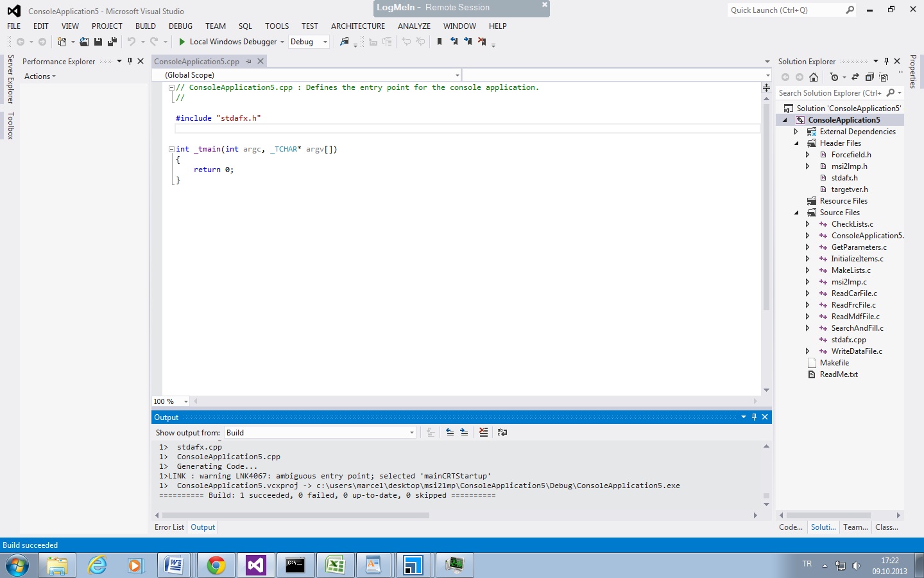Open the Server Explorer side tab

10,79
